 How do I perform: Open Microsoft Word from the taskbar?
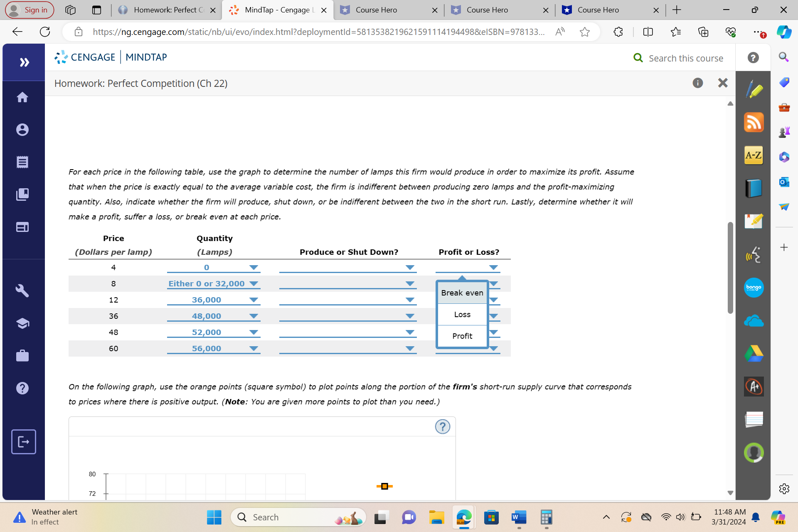click(518, 517)
